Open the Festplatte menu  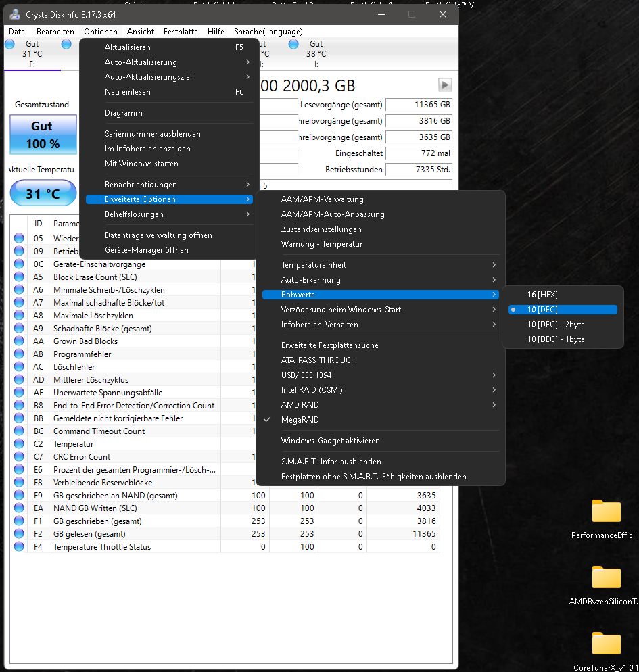point(181,32)
